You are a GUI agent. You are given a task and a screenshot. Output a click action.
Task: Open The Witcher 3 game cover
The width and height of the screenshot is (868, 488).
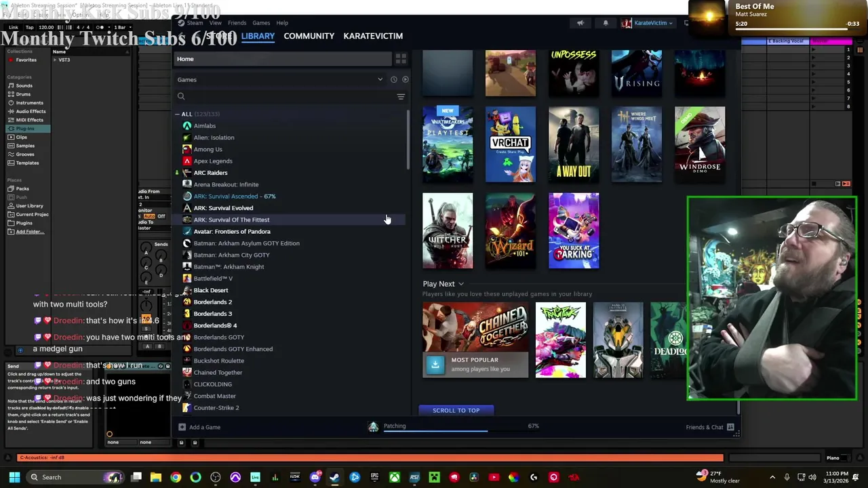(448, 230)
